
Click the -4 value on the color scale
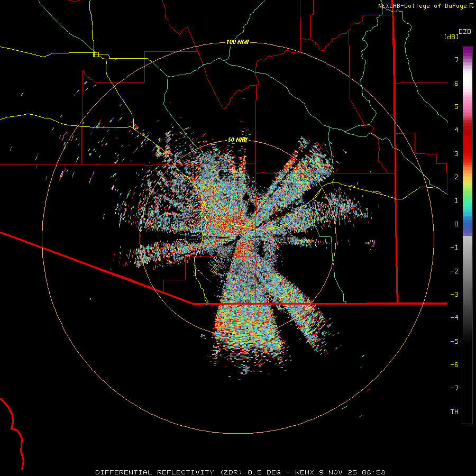[454, 318]
